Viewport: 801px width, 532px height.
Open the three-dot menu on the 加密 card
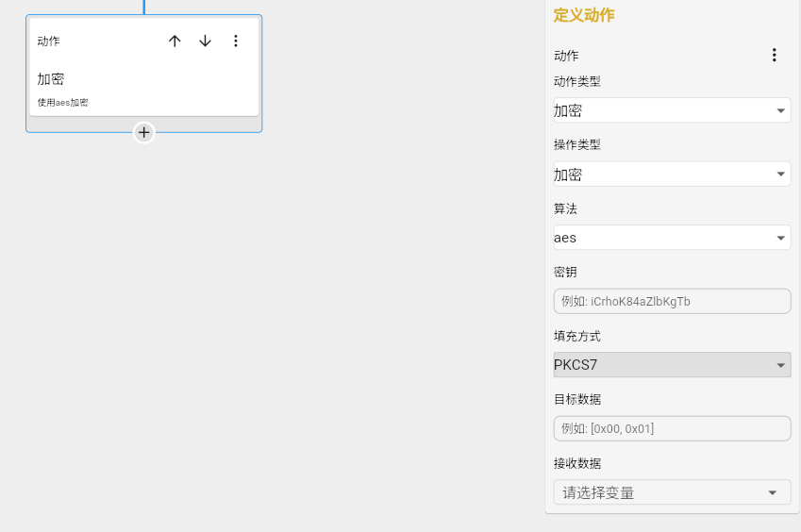[x=236, y=41]
